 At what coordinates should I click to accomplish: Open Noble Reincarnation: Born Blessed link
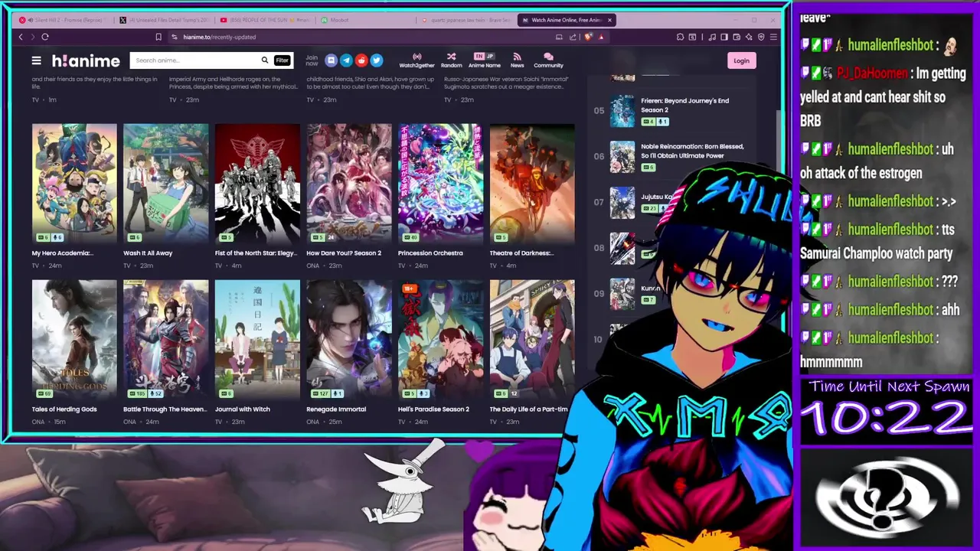click(x=692, y=151)
